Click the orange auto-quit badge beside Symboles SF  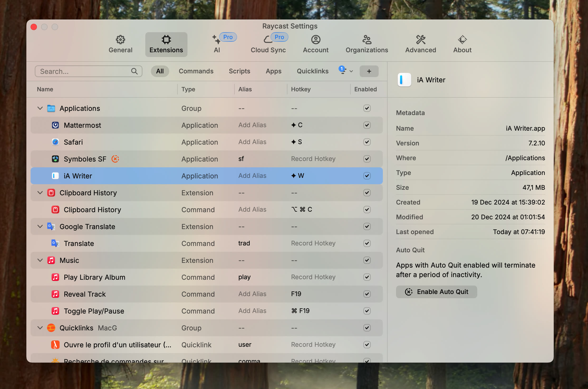pos(115,159)
